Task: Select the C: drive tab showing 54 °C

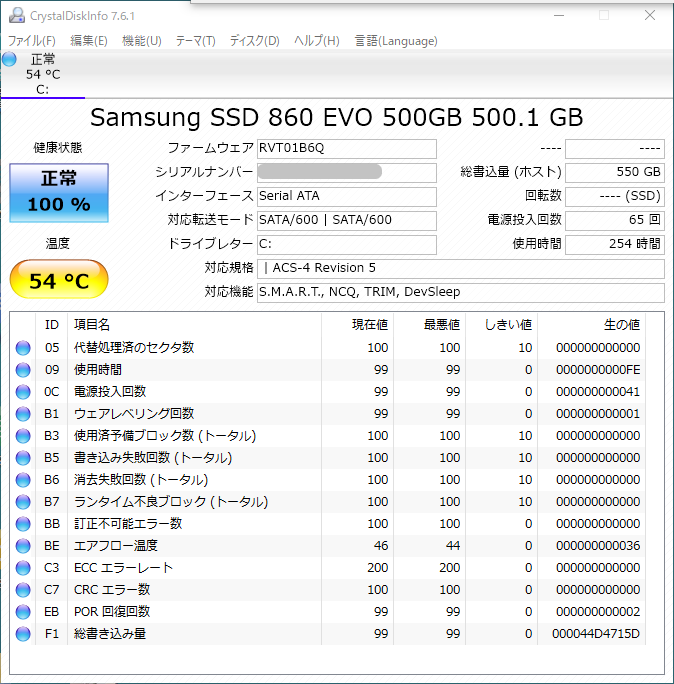Action: pos(43,74)
